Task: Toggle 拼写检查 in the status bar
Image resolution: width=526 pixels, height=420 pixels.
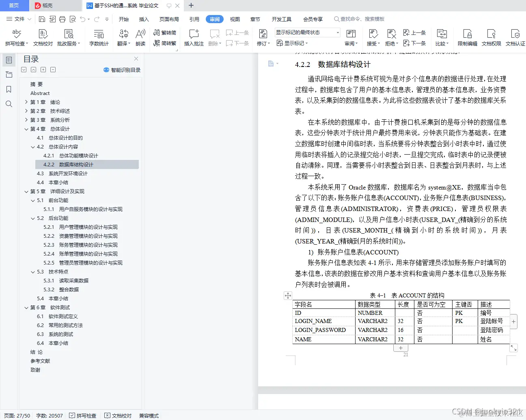Action: [83, 416]
